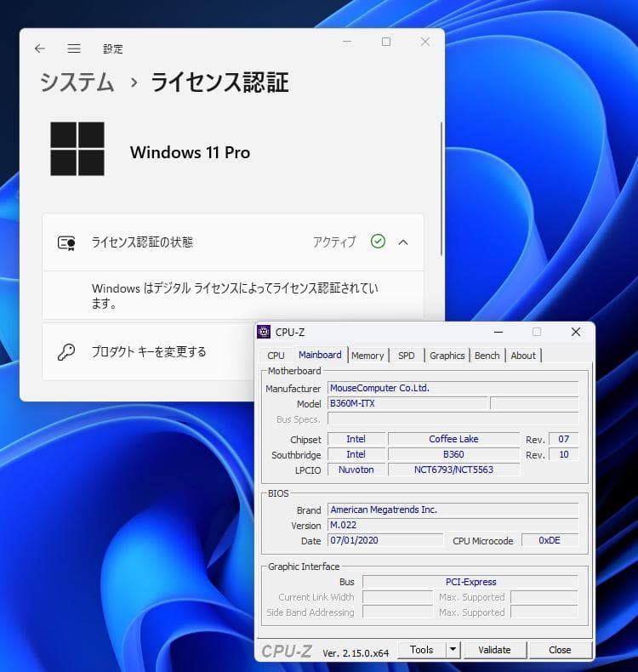Click the green activation checkmark icon

[378, 242]
